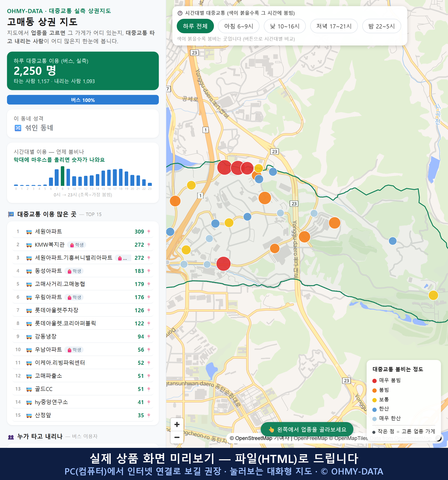Viewport: 448px width, 480px height.
Task: Click pin icon in the 골드CC row
Action: (x=149, y=389)
